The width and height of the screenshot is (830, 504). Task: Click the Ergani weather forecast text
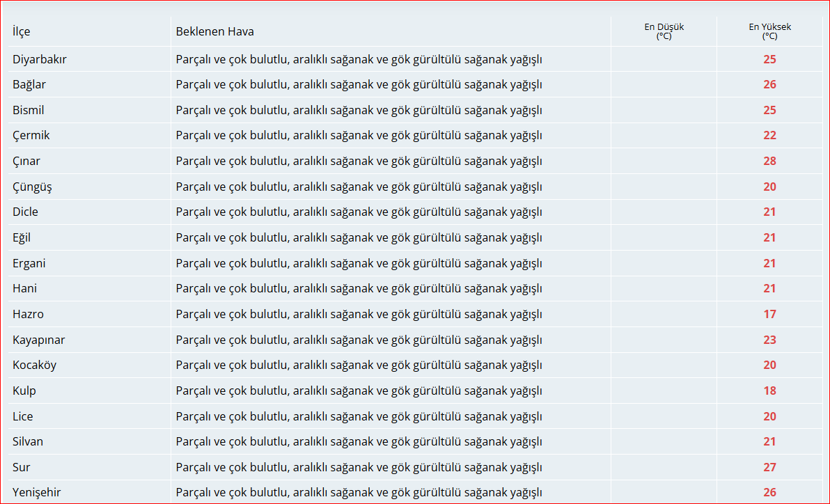(x=359, y=263)
